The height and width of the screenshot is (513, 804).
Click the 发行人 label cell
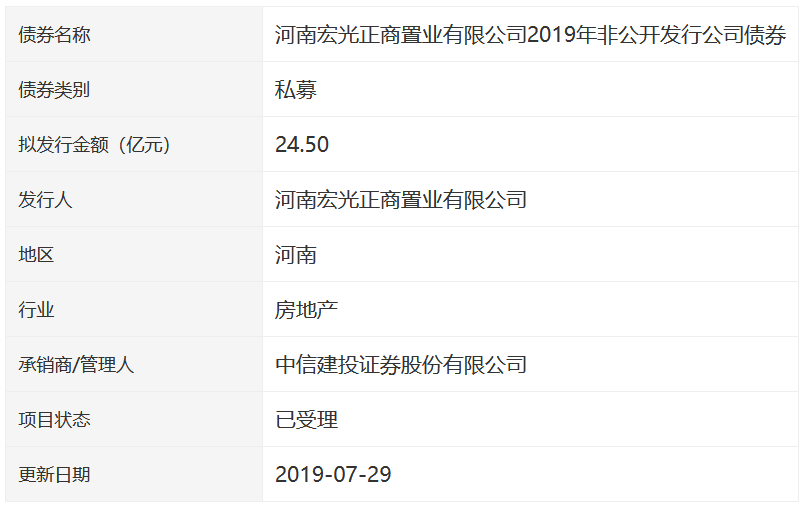pyautogui.click(x=45, y=200)
